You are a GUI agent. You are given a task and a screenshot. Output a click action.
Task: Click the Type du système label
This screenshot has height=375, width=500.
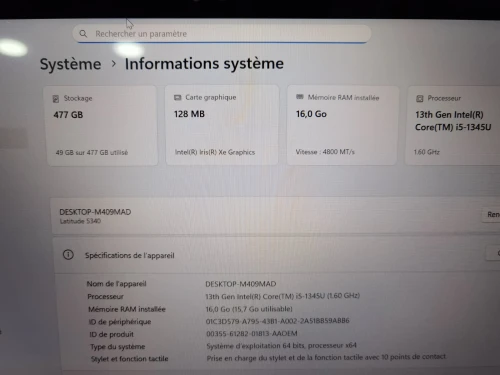pyautogui.click(x=118, y=347)
